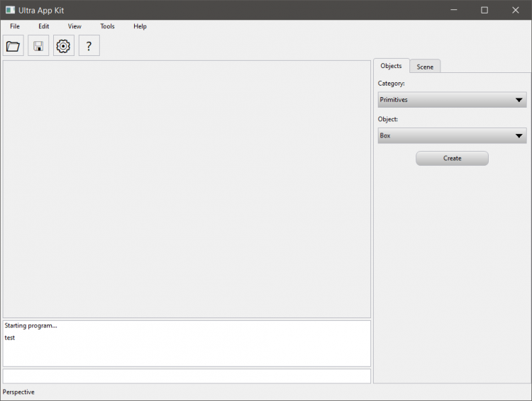The width and height of the screenshot is (532, 401).
Task: Expand the Object dropdown showing Box
Action: pos(452,135)
